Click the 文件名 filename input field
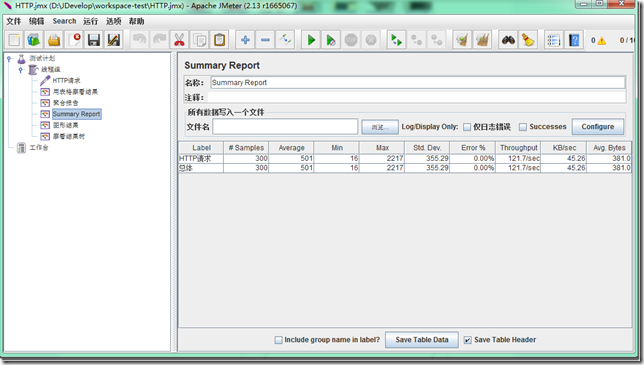Viewport: 644px width, 365px height. point(285,127)
